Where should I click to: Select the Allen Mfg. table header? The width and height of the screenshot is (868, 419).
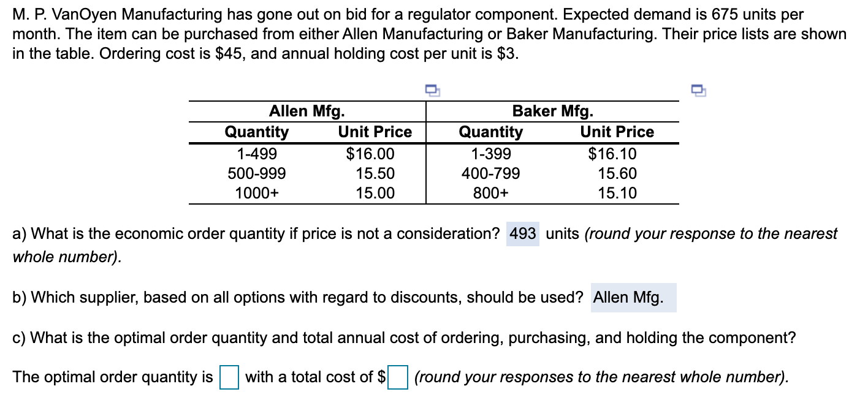click(307, 111)
